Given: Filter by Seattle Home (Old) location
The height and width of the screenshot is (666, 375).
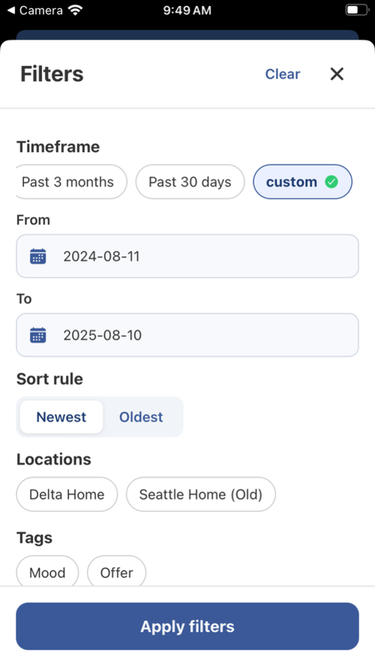Looking at the screenshot, I should [x=201, y=494].
